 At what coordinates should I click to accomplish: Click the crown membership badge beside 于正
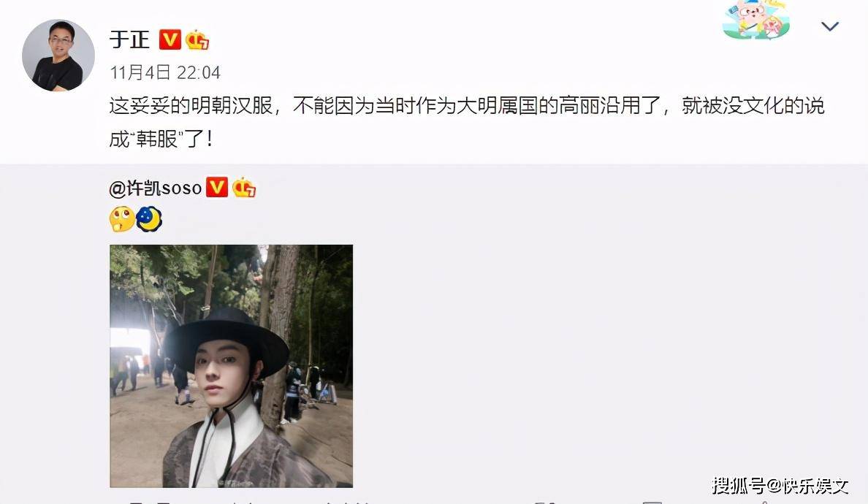(197, 40)
